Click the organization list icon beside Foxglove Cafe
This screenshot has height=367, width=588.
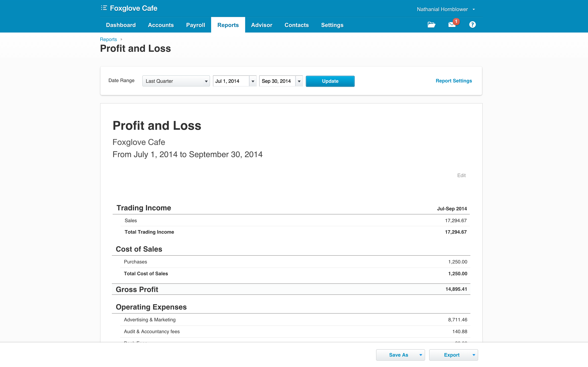click(x=104, y=8)
